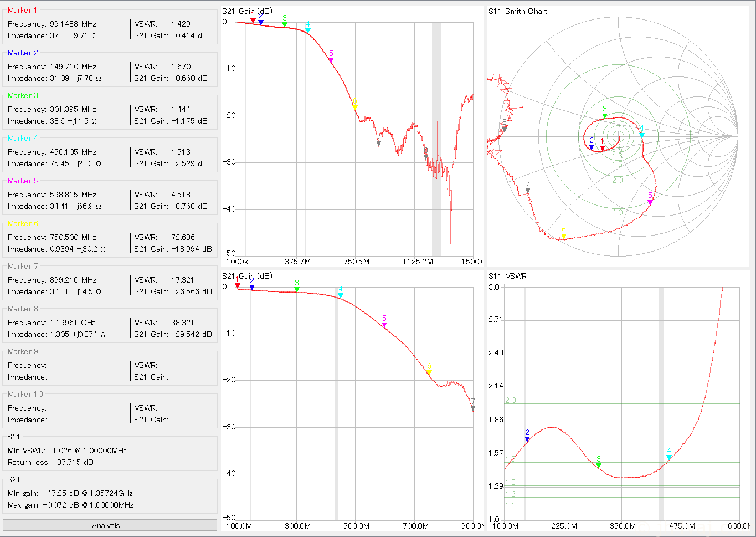Open the Analysis window button
Screen dimensions: 756x537
110,525
